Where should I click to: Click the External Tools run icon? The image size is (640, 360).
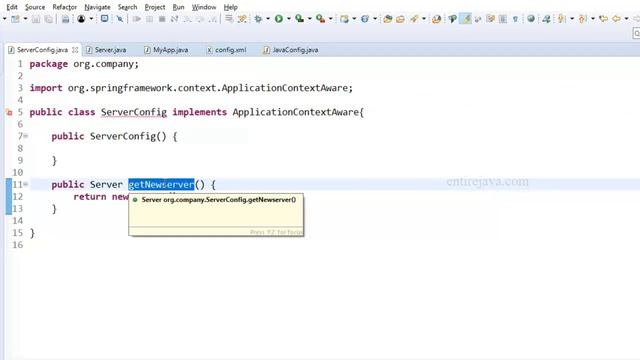[320, 19]
